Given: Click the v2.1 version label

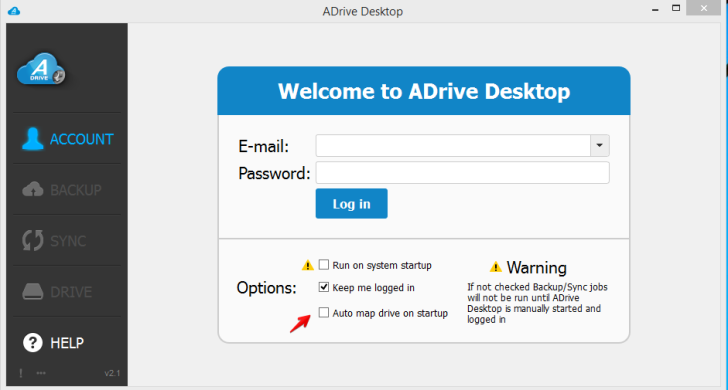Looking at the screenshot, I should 112,373.
